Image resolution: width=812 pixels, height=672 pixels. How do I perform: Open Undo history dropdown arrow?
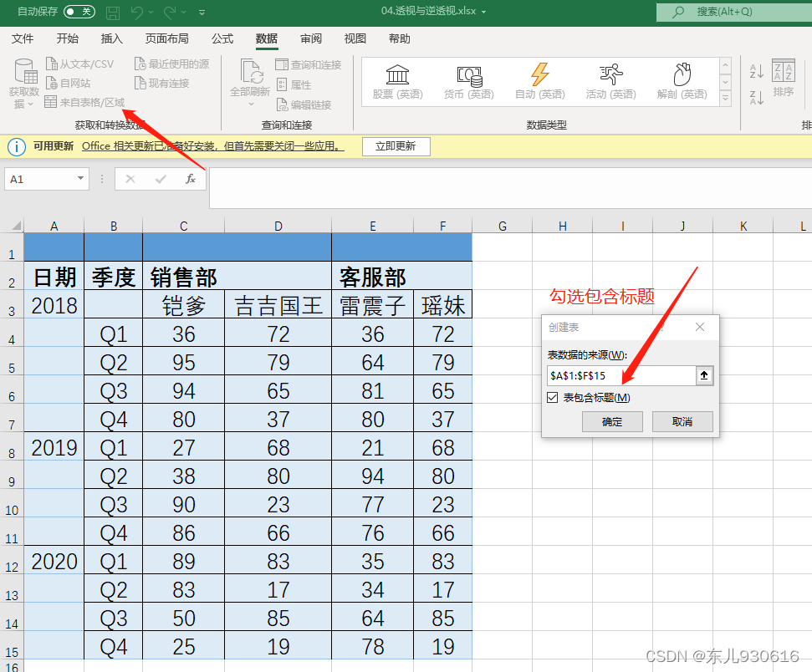151,12
